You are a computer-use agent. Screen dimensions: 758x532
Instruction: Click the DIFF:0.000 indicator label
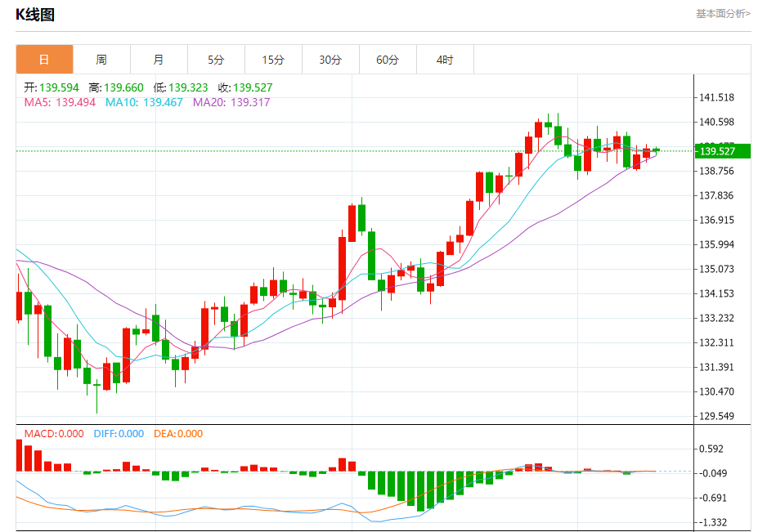[119, 433]
